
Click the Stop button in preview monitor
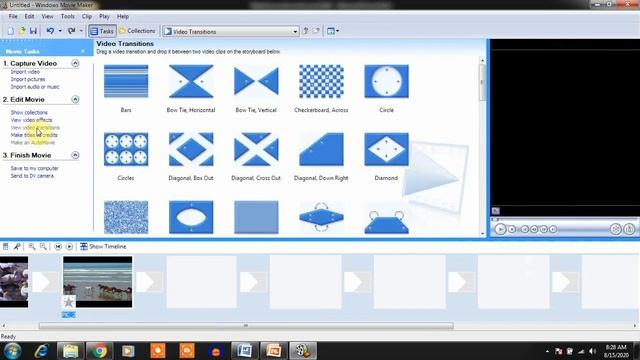click(x=512, y=229)
